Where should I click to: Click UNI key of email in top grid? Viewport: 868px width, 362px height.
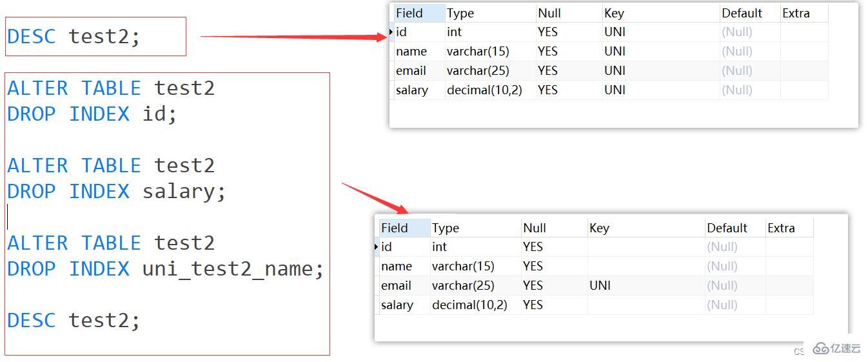pos(661,71)
